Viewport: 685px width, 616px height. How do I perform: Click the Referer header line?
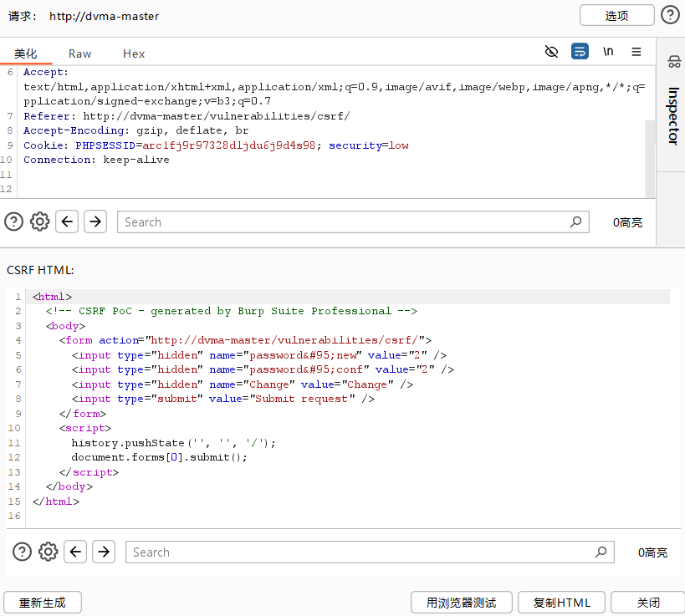187,116
